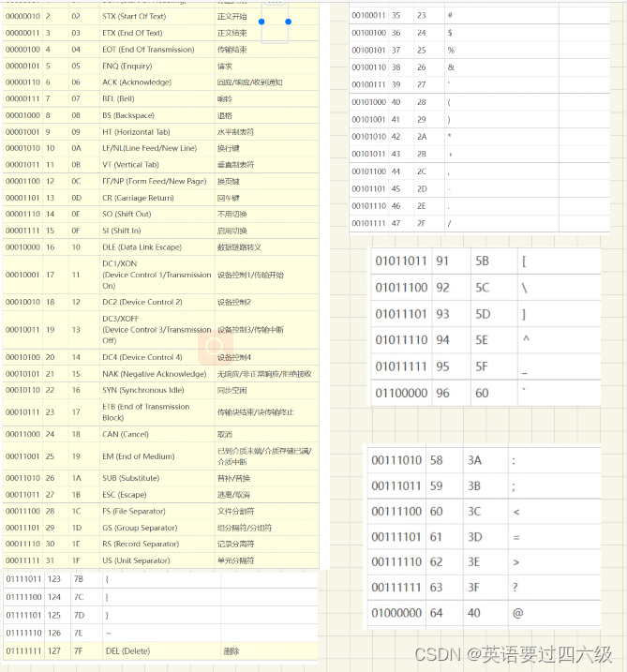The height and width of the screenshot is (672, 627).
Task: Click the binary value 01111011 cell
Action: pyautogui.click(x=24, y=579)
